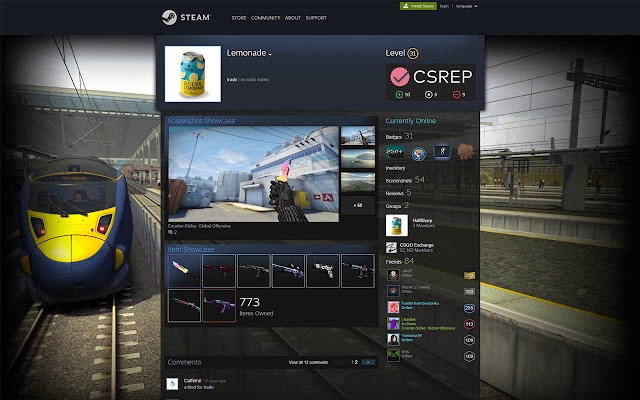The width and height of the screenshot is (640, 400).
Task: Open the purple avatar in-game friend
Action: [393, 323]
